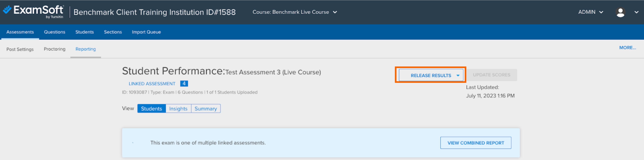Switch view to Insights
Viewport: 644px width, 160px height.
click(178, 108)
